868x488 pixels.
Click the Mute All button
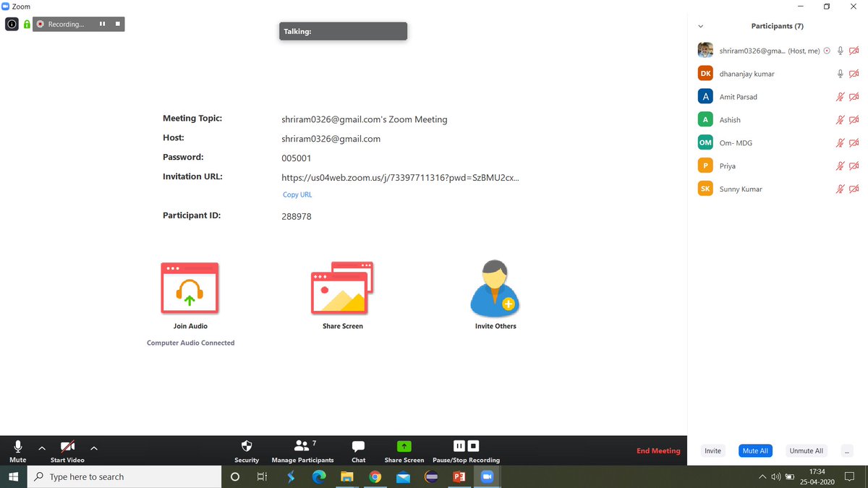click(x=755, y=450)
